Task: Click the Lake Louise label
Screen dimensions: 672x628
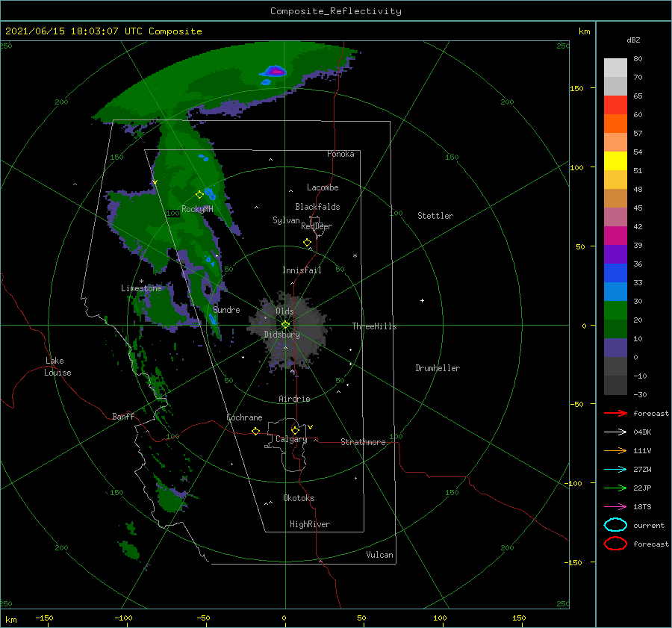Action: 57,367
